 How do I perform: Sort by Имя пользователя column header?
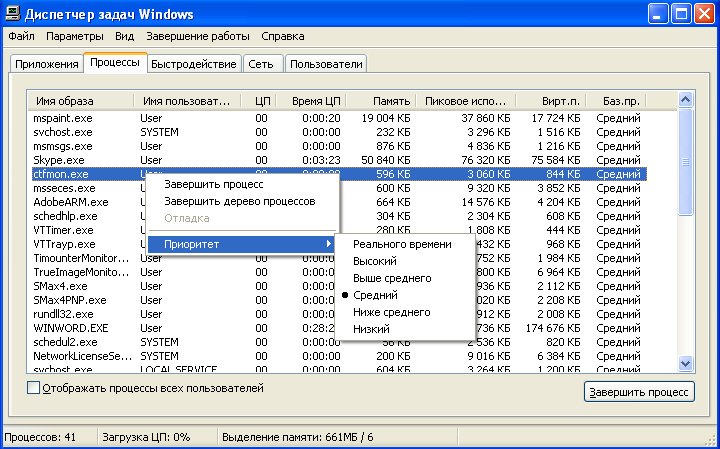tap(187, 101)
